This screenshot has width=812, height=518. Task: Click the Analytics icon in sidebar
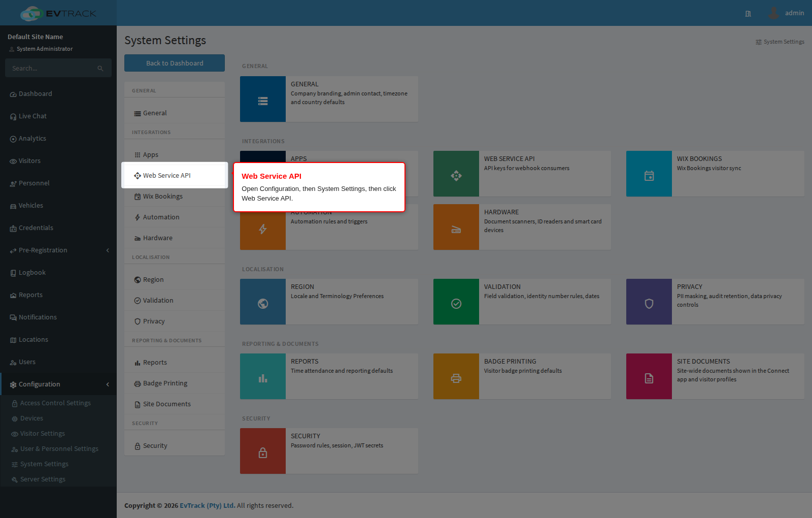13,139
